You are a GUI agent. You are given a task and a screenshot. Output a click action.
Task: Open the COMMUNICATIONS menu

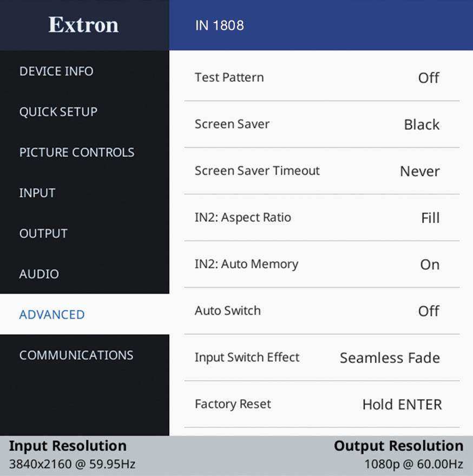click(x=76, y=355)
